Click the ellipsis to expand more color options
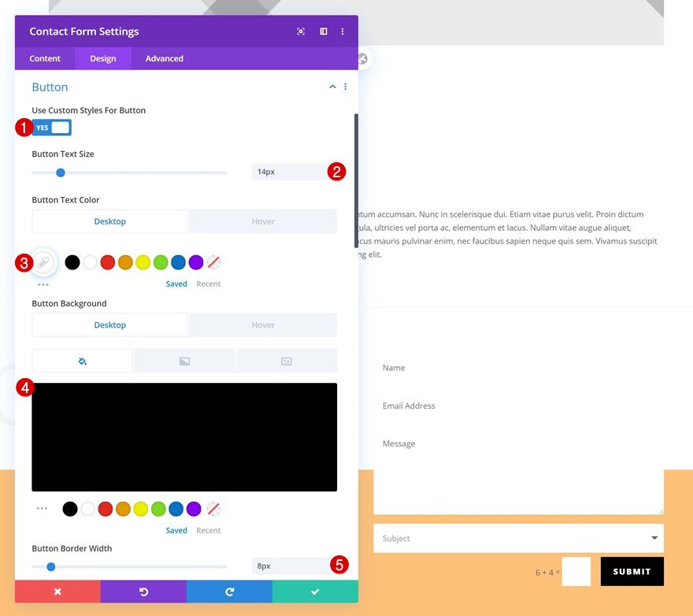Image resolution: width=693 pixels, height=616 pixels. pos(43,282)
